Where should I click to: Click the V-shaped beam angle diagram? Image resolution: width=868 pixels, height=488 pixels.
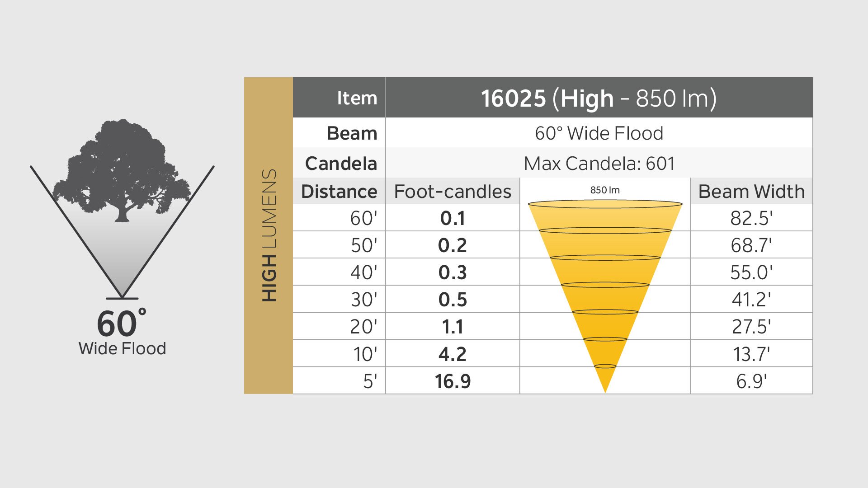pyautogui.click(x=122, y=232)
